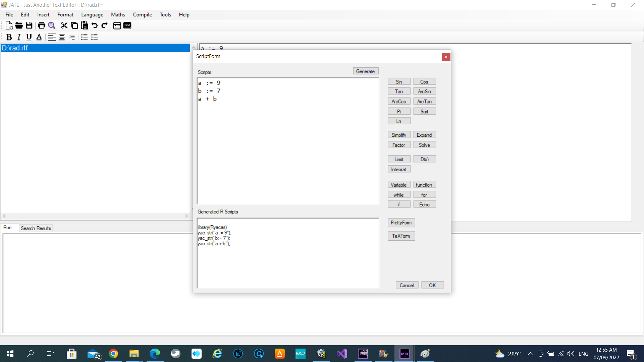Click the TeXForm button

pos(401,236)
